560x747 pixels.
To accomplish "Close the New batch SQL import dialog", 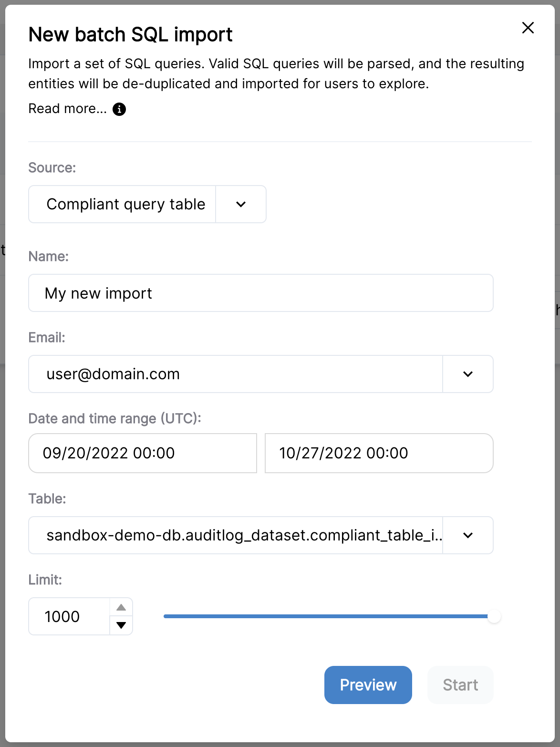I will pos(528,28).
